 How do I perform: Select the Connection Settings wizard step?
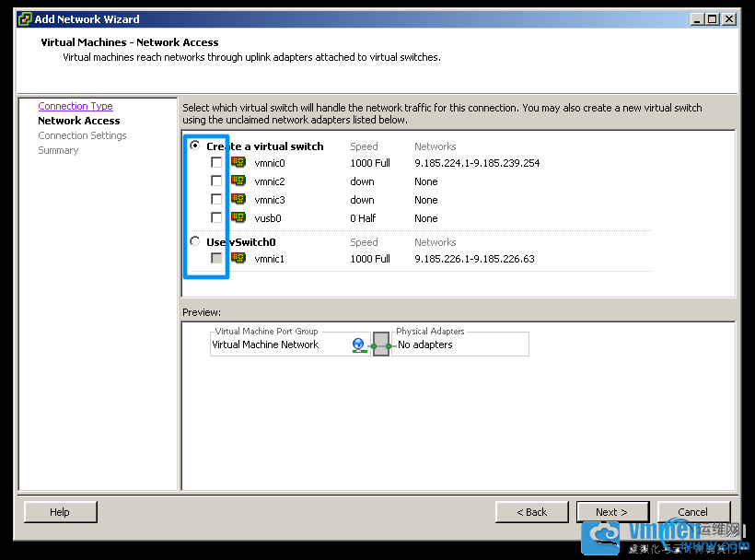pos(82,135)
